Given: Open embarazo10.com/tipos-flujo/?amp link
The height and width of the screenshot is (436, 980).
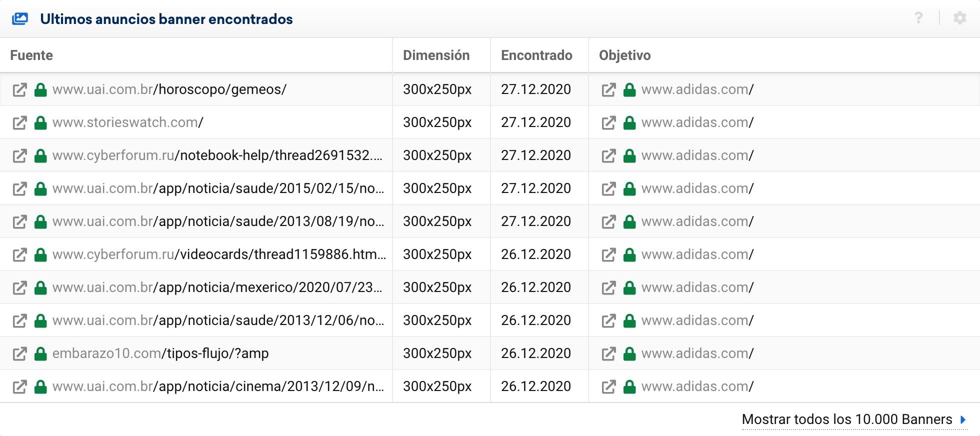Looking at the screenshot, I should (x=160, y=353).
